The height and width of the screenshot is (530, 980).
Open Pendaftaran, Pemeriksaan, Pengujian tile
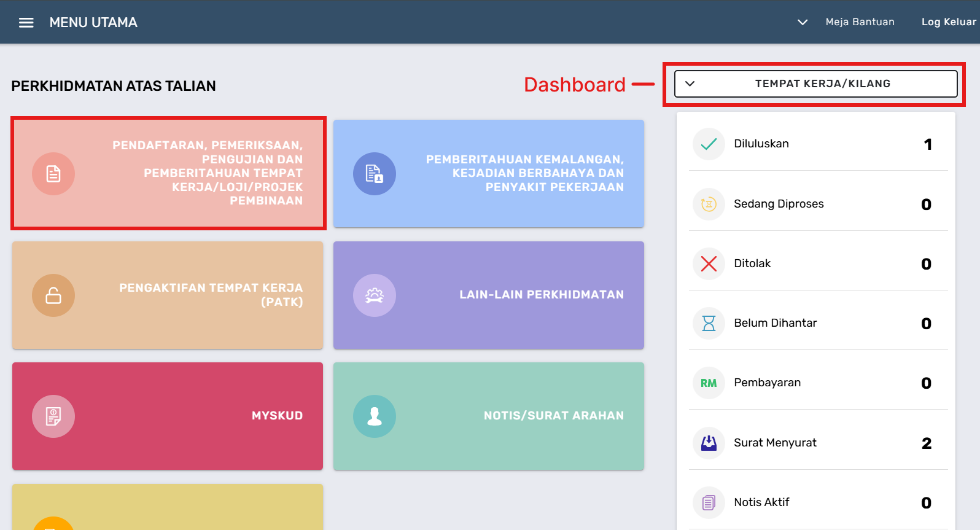[x=168, y=174]
